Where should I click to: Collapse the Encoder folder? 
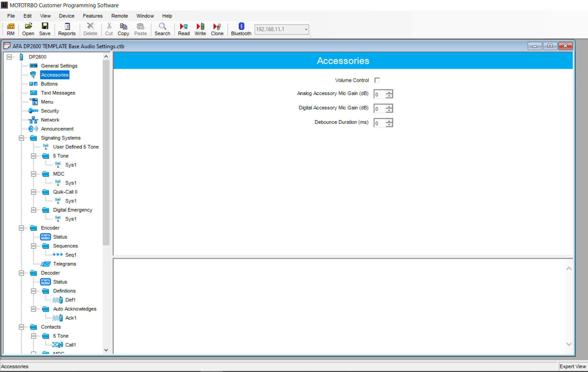pos(21,228)
